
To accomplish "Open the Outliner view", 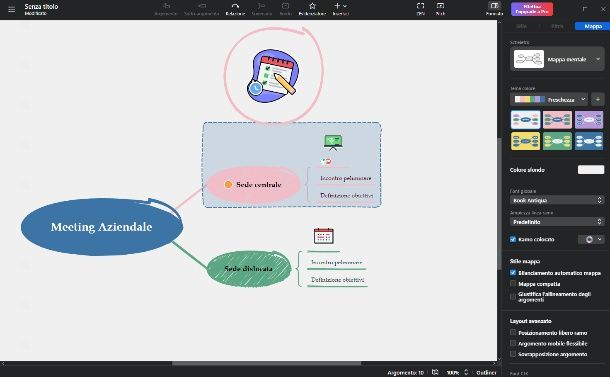I will coord(486,373).
